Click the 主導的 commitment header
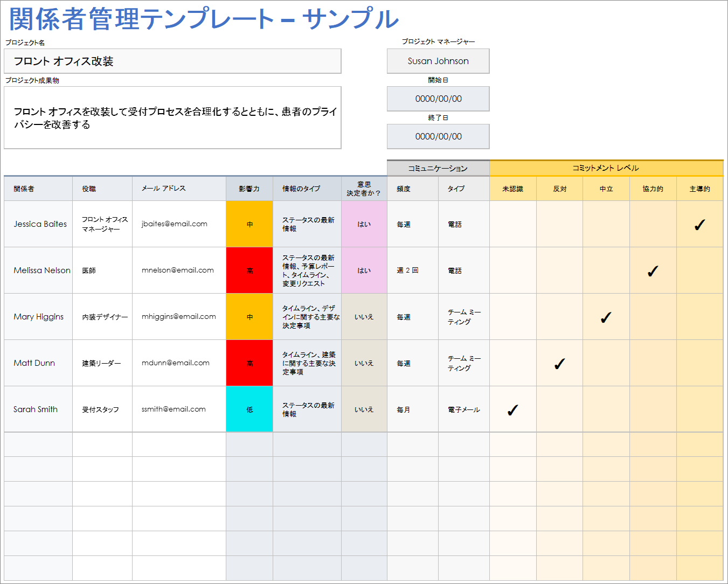 700,189
